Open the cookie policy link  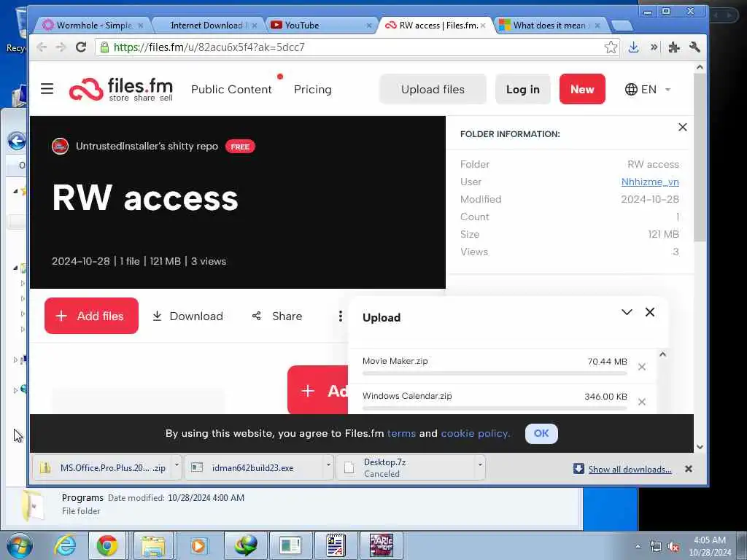[x=475, y=433]
